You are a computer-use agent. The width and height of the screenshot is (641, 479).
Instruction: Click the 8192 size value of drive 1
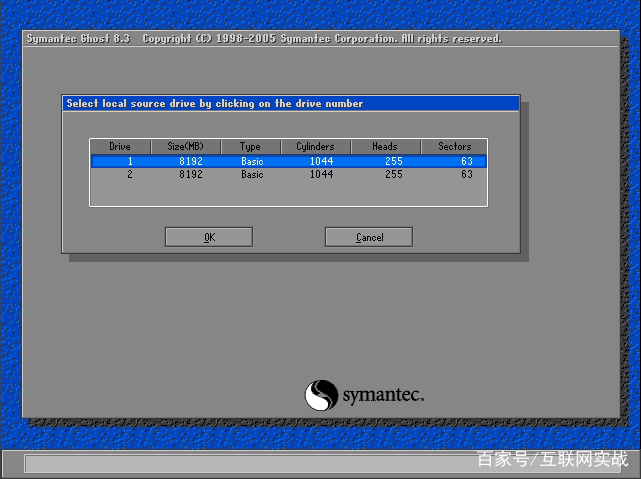click(191, 161)
